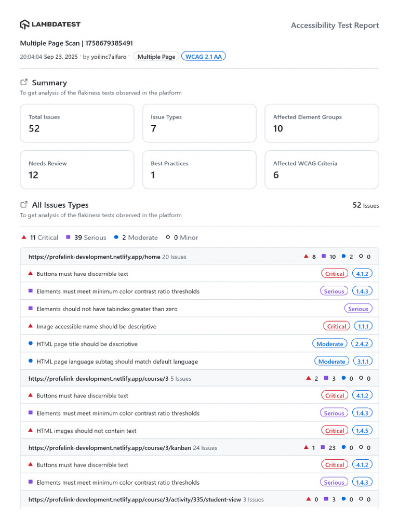Select 'Buttons must have discernible text' under /home
This screenshot has width=399, height=532.
click(199, 273)
